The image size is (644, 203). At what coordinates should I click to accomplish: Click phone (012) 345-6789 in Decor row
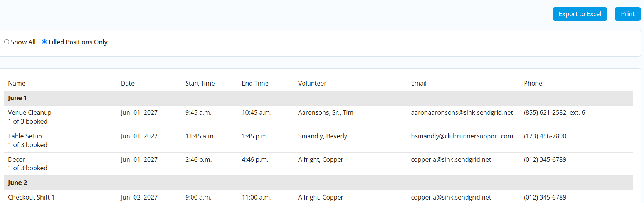[545, 159]
